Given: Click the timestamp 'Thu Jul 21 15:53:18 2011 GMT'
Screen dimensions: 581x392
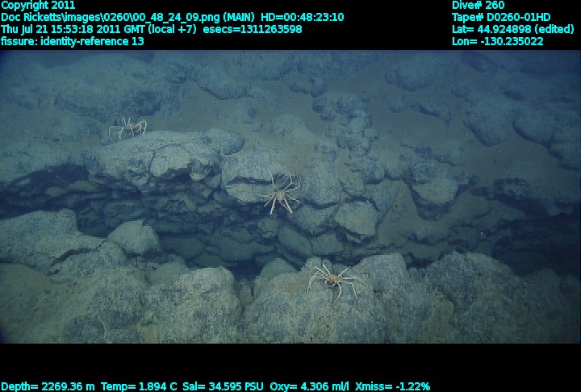Looking at the screenshot, I should (x=73, y=29).
